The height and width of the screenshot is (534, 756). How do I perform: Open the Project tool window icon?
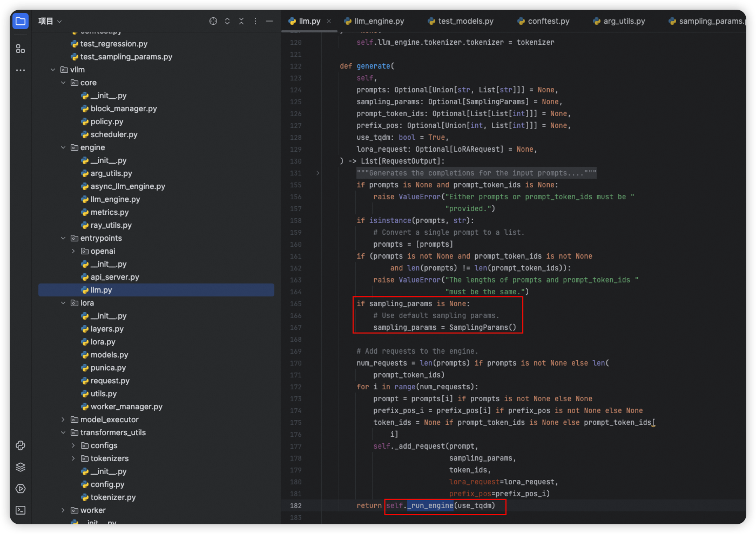21,21
